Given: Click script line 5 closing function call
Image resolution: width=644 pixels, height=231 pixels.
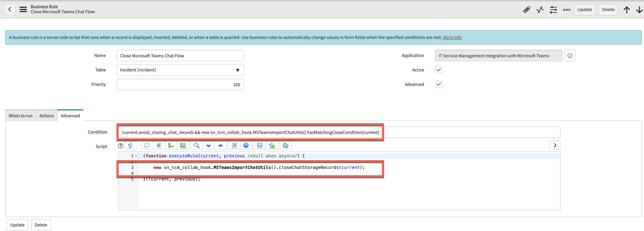Looking at the screenshot, I should (172, 179).
